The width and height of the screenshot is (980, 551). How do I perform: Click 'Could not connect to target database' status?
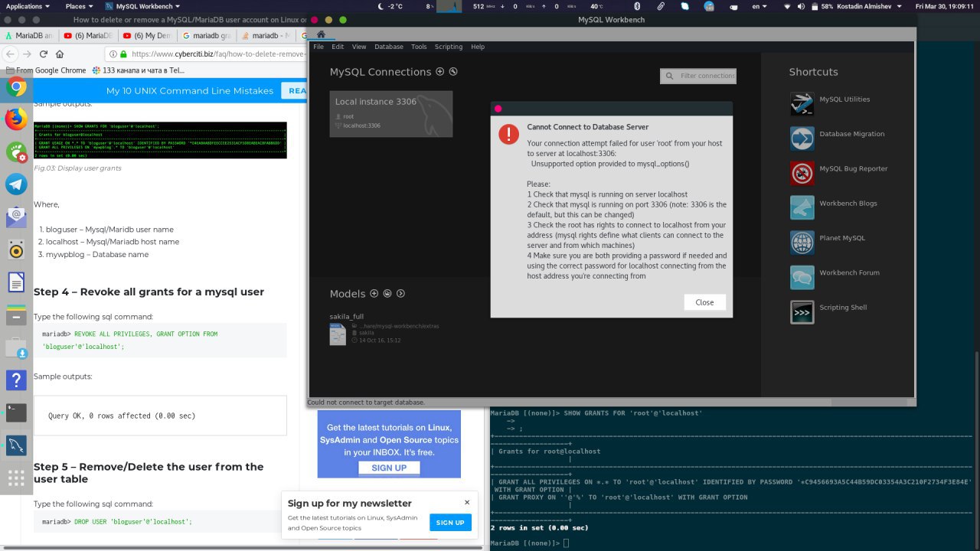(366, 403)
